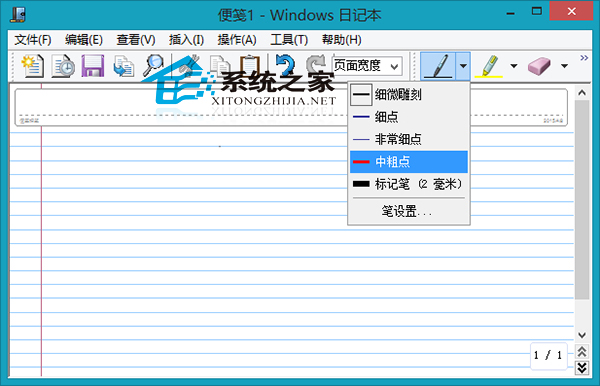This screenshot has height=386, width=600.
Task: Go to next page with double-down arrows
Action: click(582, 368)
